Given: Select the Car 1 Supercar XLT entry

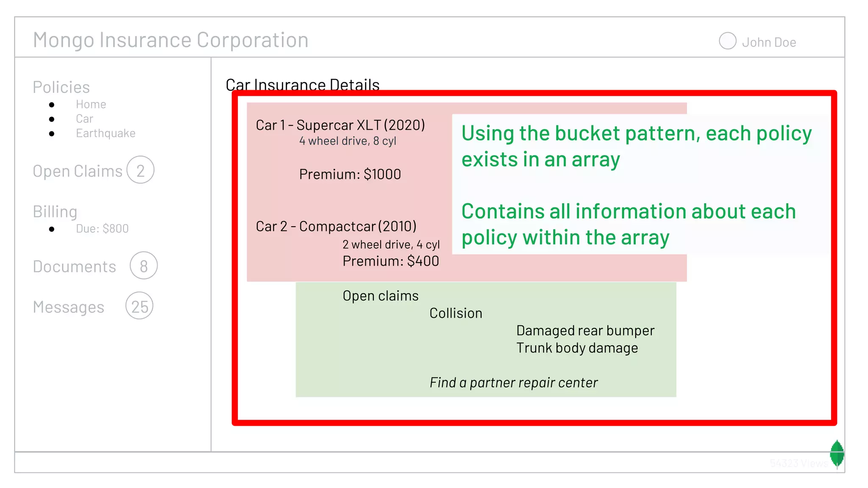Looking at the screenshot, I should (x=340, y=125).
